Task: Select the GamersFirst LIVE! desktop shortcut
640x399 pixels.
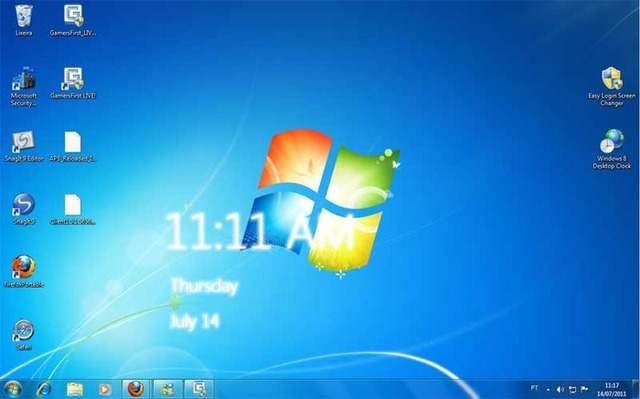Action: coord(73,83)
